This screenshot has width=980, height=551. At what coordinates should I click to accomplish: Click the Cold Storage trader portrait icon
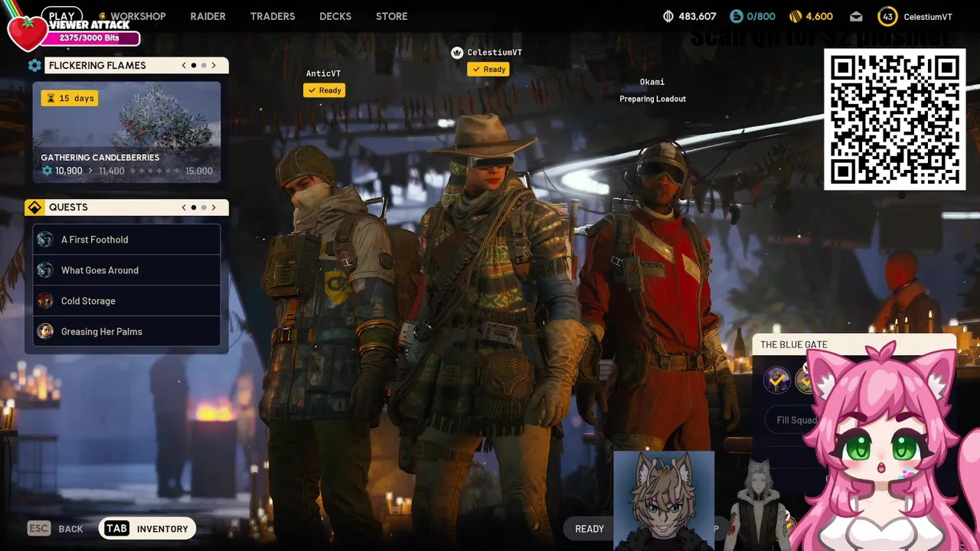[45, 301]
